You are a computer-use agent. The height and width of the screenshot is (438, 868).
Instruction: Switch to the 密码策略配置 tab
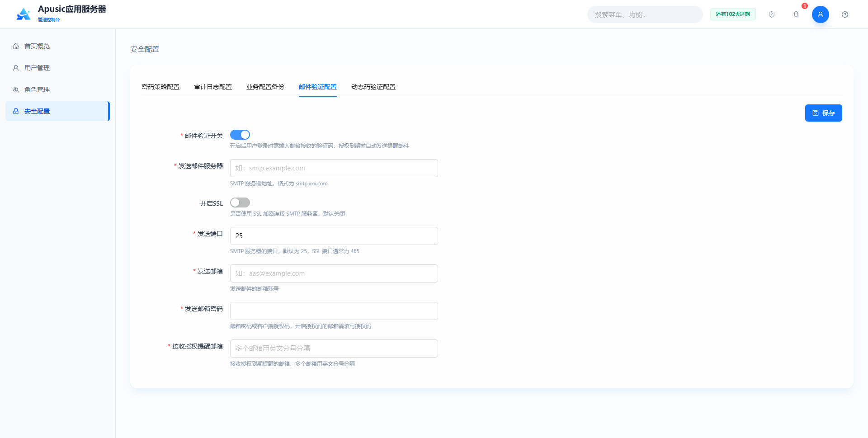point(160,87)
